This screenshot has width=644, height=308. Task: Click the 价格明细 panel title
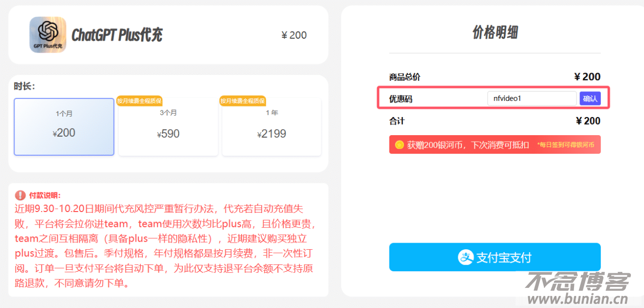(x=495, y=31)
